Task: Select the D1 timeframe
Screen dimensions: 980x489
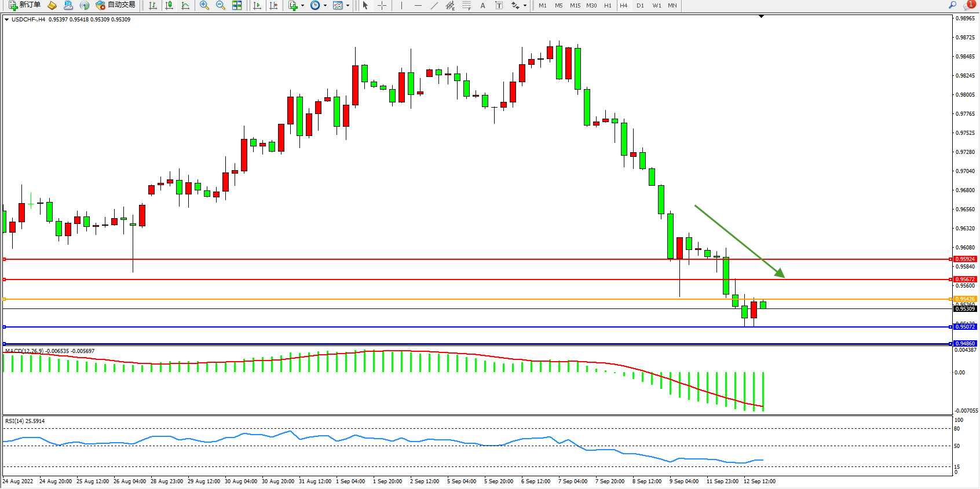Action: (640, 5)
